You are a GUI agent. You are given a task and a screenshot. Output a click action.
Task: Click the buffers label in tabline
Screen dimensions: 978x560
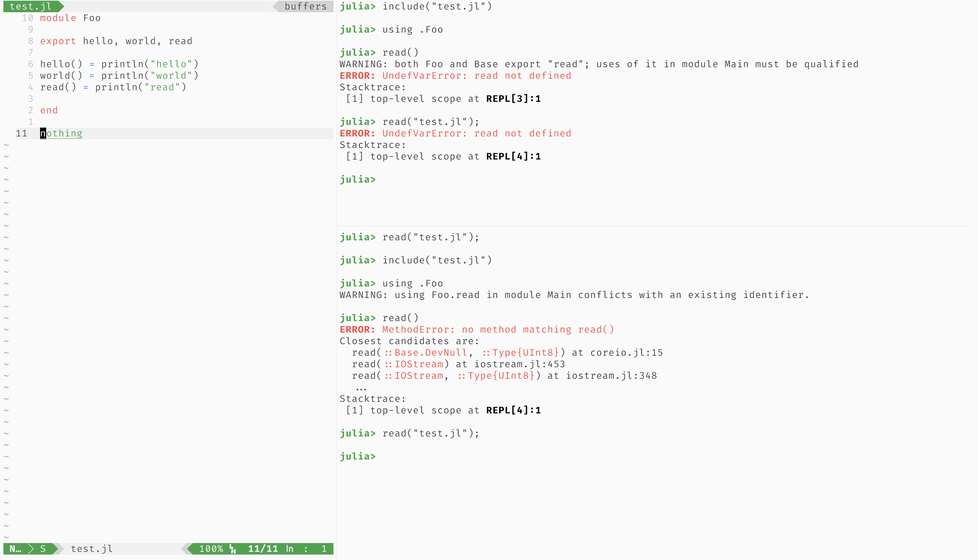[306, 6]
